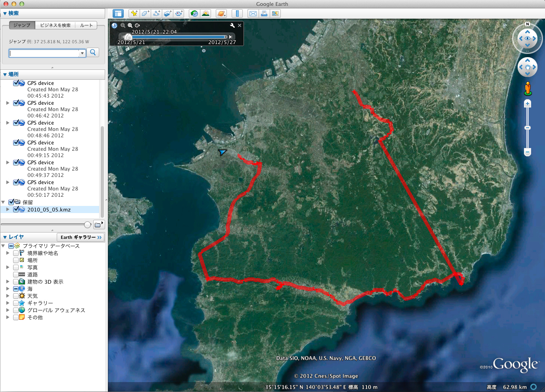Image resolution: width=545 pixels, height=392 pixels.
Task: Open the planet selector dropdown
Action: (x=221, y=13)
